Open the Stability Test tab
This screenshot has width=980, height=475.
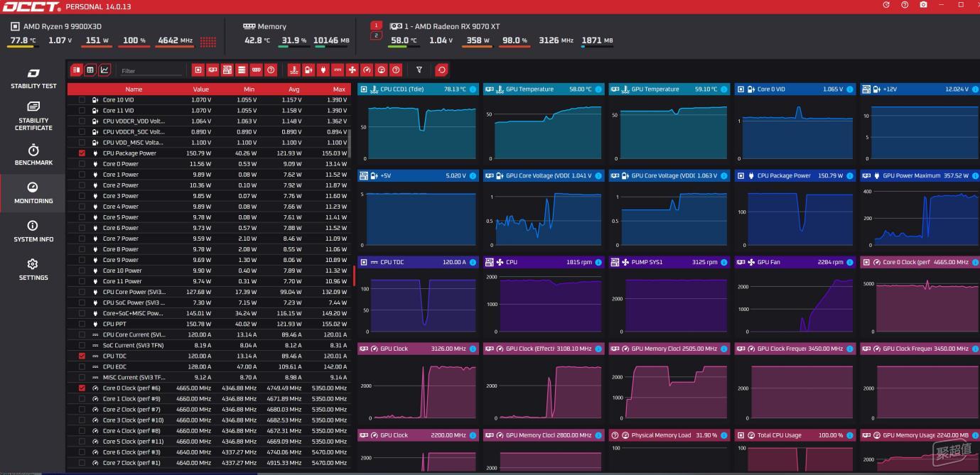pyautogui.click(x=33, y=78)
